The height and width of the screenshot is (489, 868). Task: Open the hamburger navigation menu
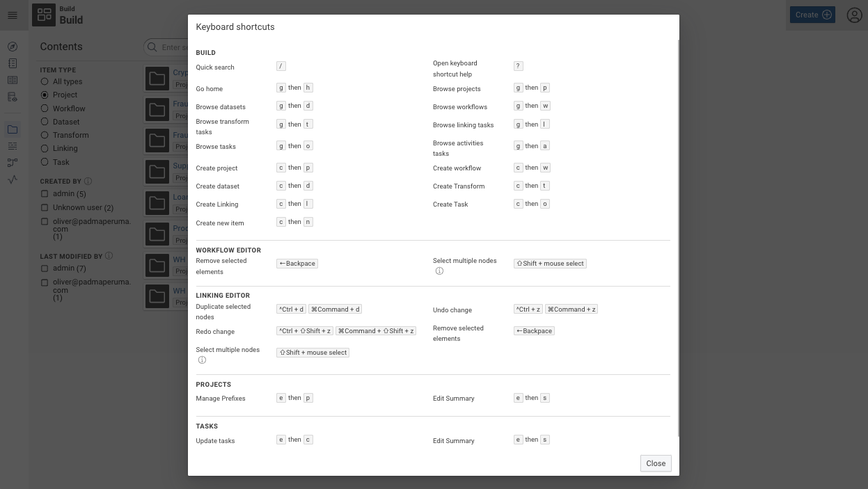(x=13, y=15)
